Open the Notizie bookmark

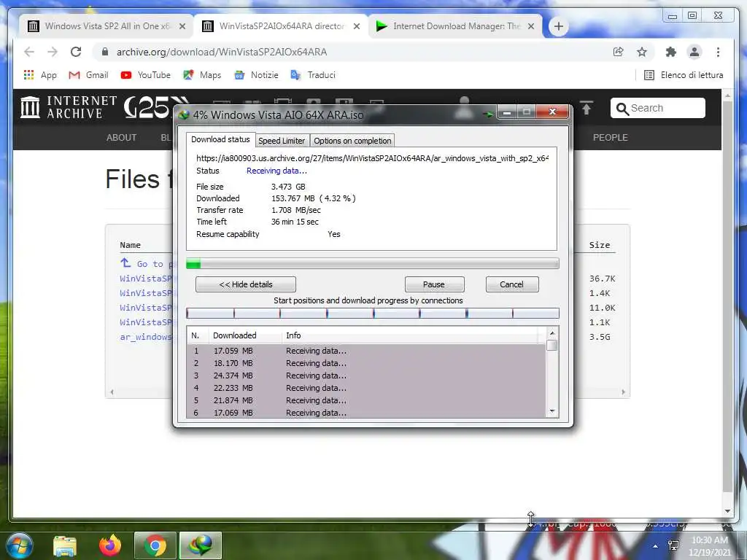click(256, 75)
